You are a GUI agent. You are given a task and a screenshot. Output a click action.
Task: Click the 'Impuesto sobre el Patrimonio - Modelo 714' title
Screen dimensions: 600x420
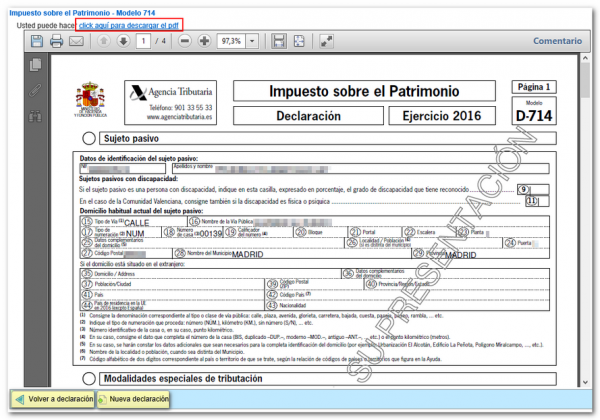click(x=82, y=13)
